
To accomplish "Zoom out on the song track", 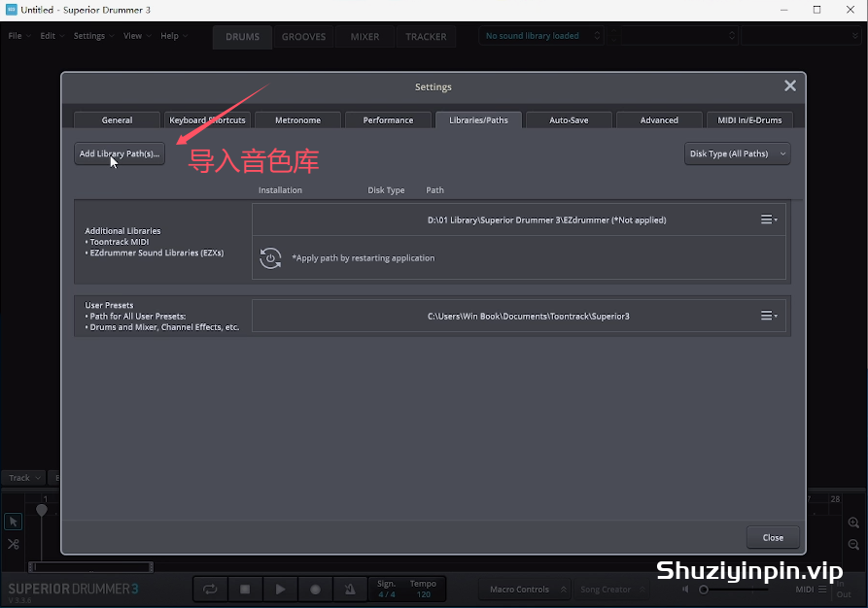I will point(853,545).
